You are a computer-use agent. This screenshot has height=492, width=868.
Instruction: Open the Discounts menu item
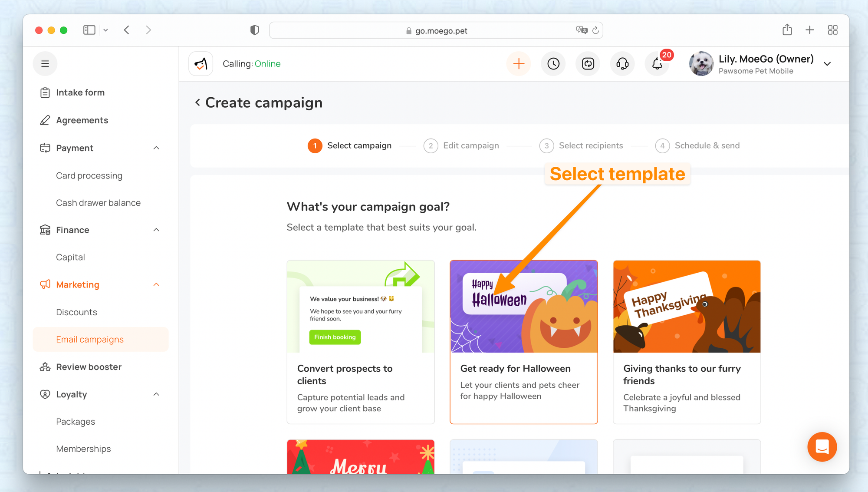76,312
